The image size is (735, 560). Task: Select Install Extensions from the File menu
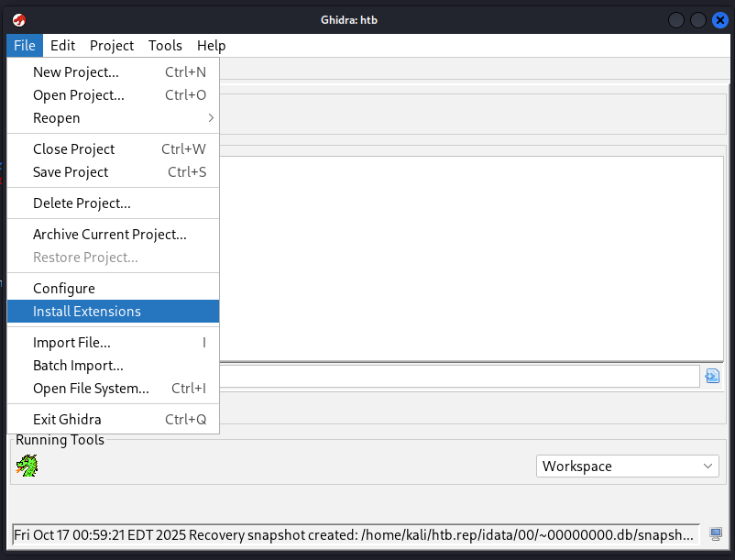[x=87, y=312]
